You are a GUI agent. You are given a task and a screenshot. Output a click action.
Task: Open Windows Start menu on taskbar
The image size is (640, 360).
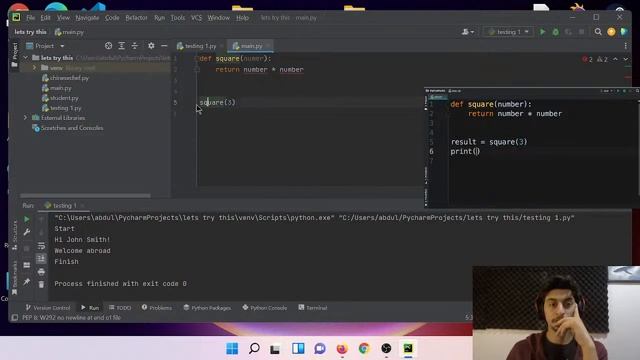232,349
